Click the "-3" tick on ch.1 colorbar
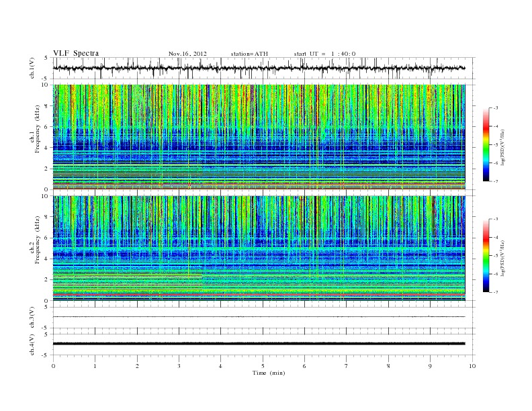532x411 pixels. (x=496, y=108)
